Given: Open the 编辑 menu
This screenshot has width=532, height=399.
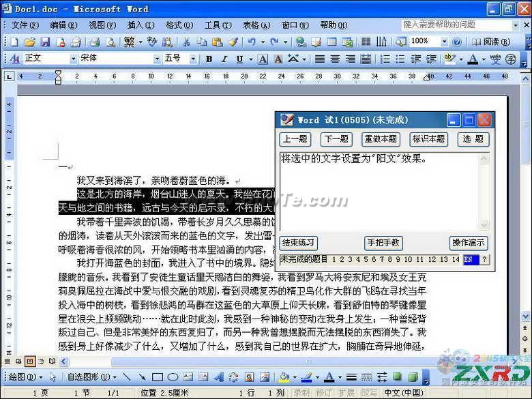Looking at the screenshot, I should pyautogui.click(x=64, y=25).
